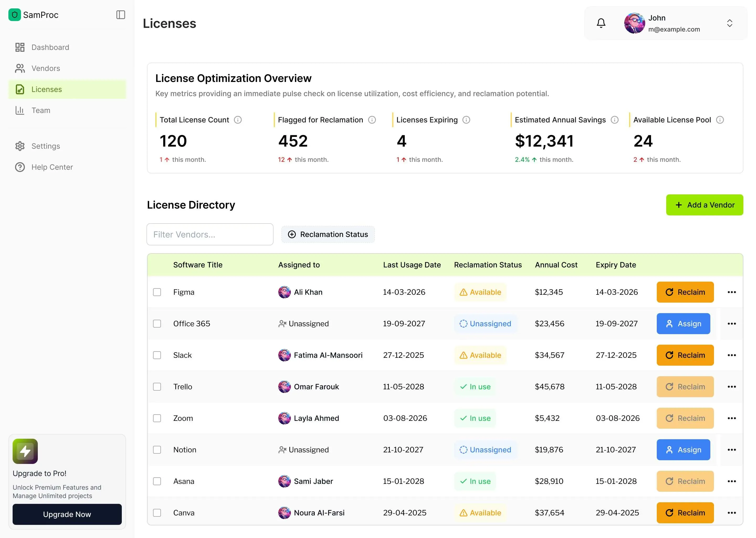This screenshot has width=756, height=538.
Task: Click Noura Al-Farsi's avatar
Action: (284, 513)
